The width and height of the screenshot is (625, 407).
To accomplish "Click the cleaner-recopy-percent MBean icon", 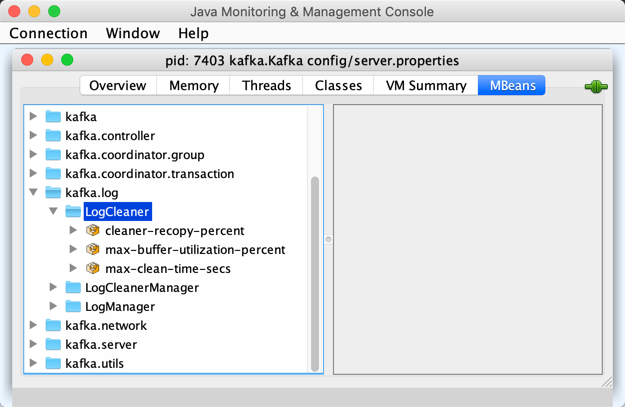I will pyautogui.click(x=93, y=231).
